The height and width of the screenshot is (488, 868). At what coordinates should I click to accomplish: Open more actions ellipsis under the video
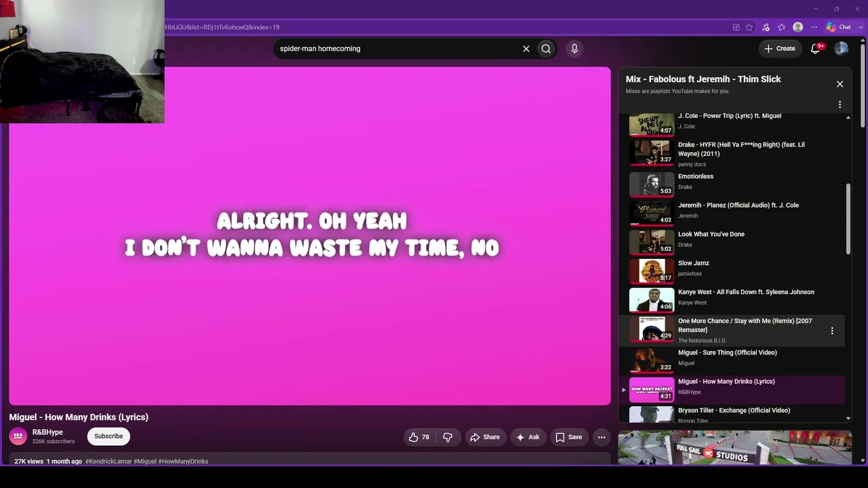(601, 437)
